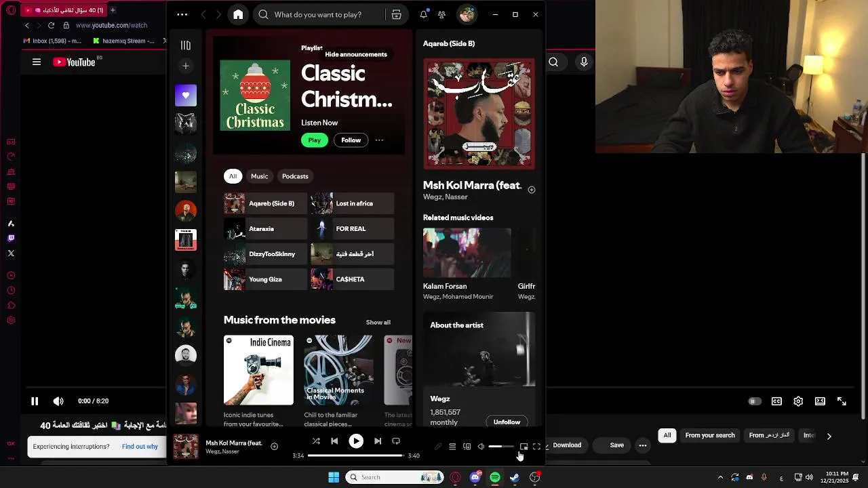Open CA$HETA shortcut tile
Image resolution: width=868 pixels, height=488 pixels.
(x=352, y=279)
